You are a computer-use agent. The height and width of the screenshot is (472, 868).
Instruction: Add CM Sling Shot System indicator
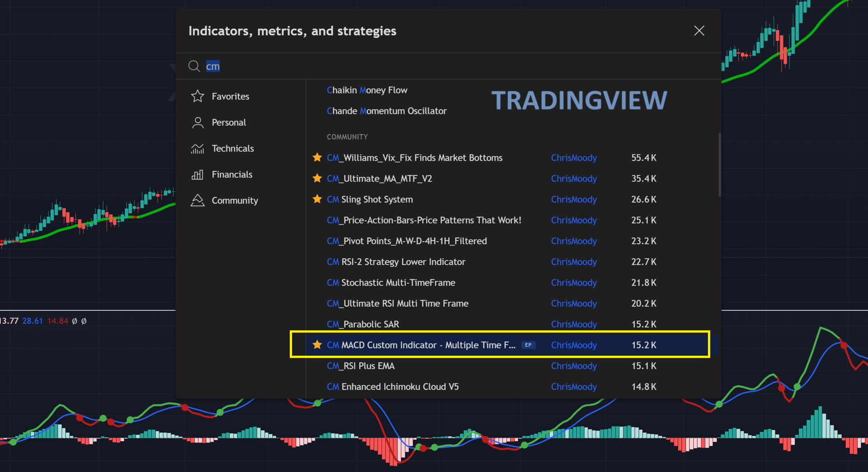click(370, 200)
